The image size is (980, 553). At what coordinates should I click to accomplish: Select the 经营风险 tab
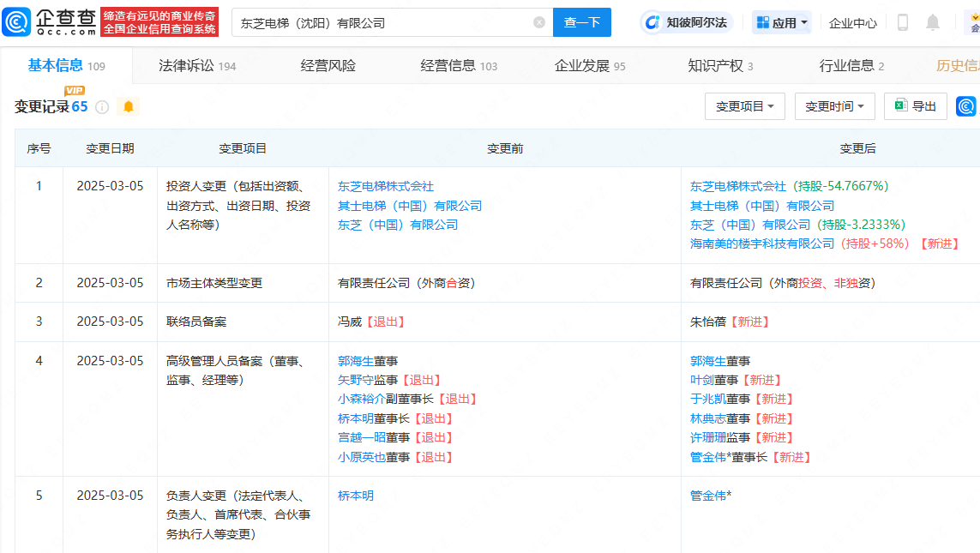(328, 66)
